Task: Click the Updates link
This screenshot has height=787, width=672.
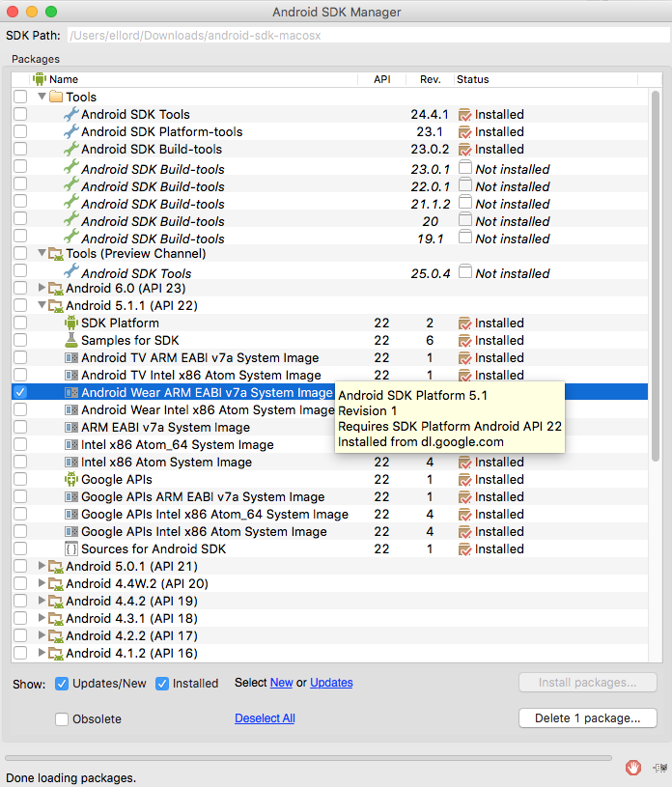Action: 331,683
